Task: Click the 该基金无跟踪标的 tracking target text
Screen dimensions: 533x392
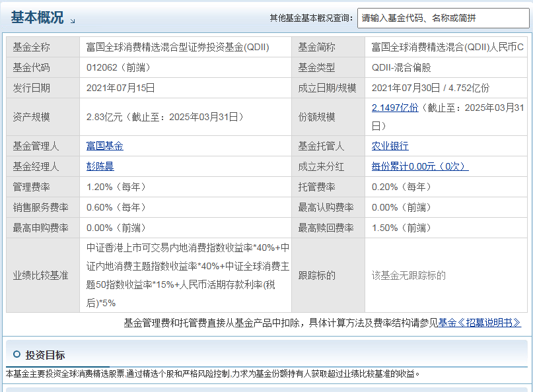Action: [x=409, y=275]
